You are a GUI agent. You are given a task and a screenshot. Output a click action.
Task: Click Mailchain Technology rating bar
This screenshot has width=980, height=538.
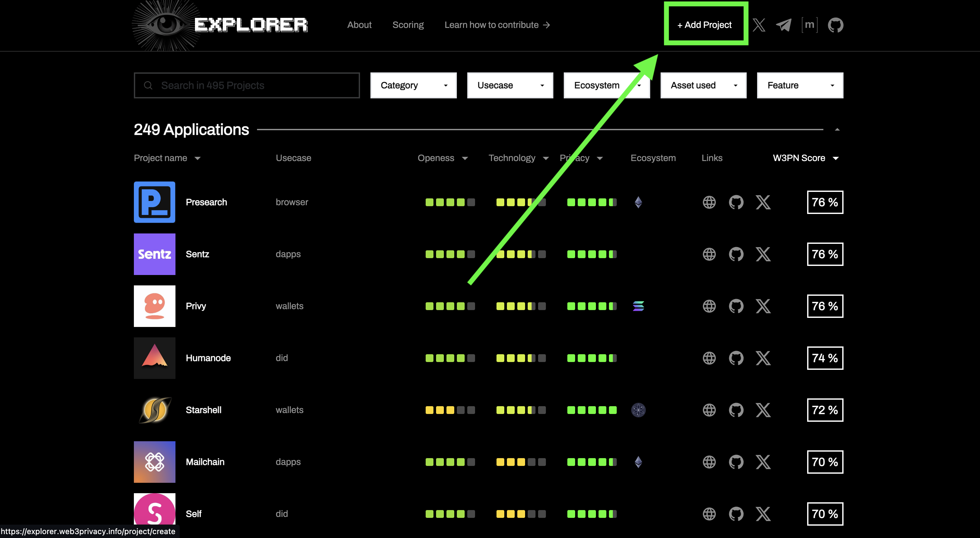[x=521, y=462]
